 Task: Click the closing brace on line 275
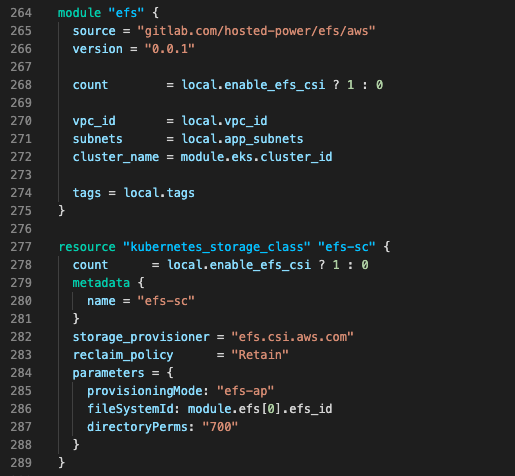(61, 211)
